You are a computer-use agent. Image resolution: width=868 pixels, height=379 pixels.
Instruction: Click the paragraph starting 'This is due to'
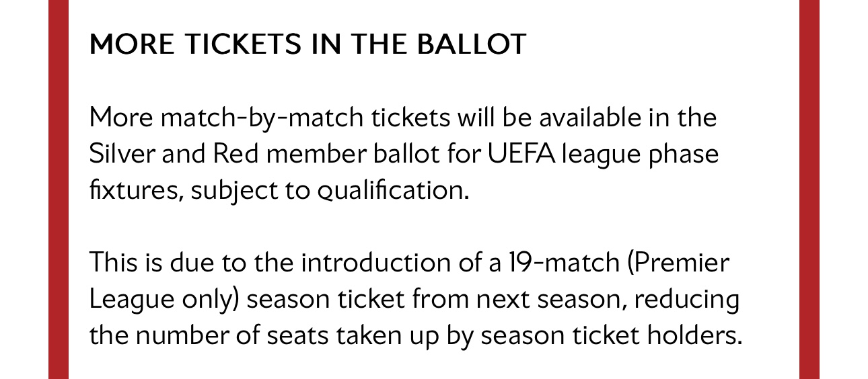pyautogui.click(x=415, y=298)
